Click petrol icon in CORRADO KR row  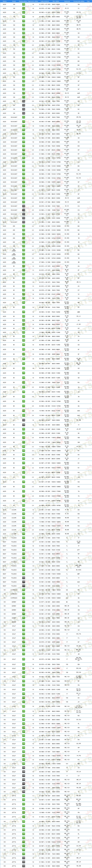[x=24, y=594]
